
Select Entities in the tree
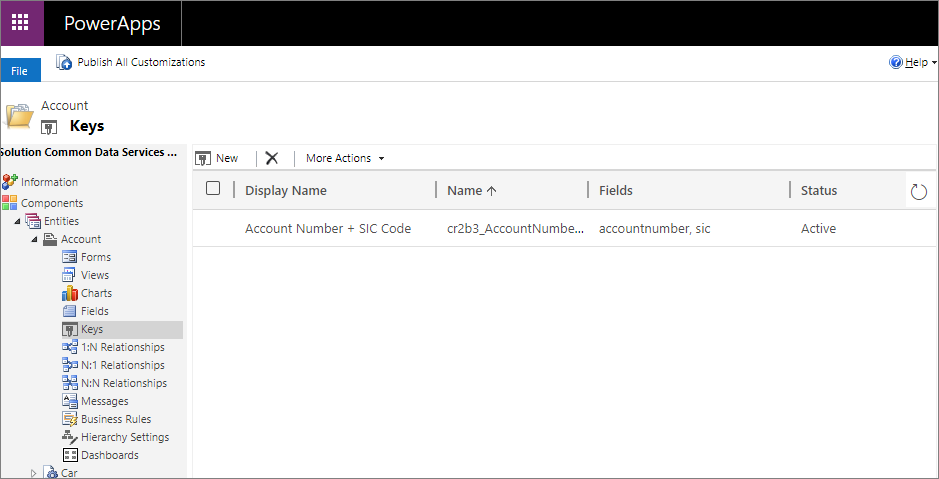[x=61, y=221]
